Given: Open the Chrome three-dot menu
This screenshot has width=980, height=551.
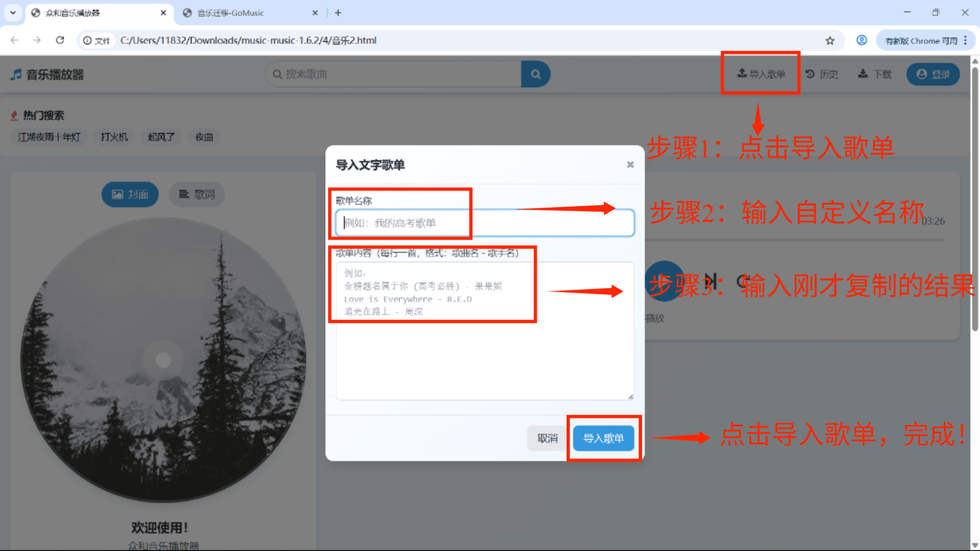Looking at the screenshot, I should 966,40.
